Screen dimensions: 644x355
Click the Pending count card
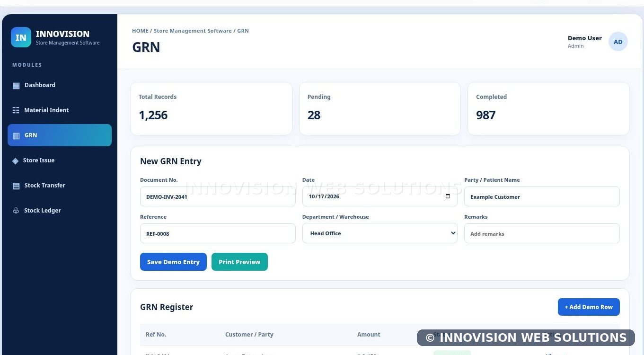(x=380, y=109)
